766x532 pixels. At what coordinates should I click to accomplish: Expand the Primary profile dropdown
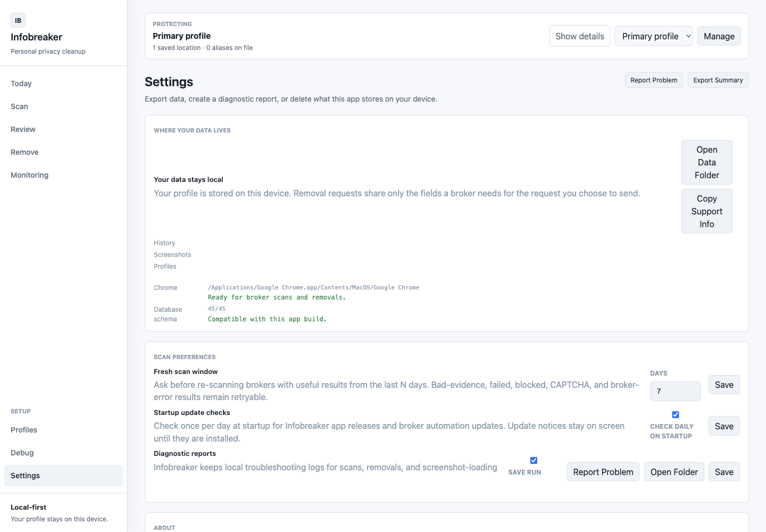click(x=654, y=36)
